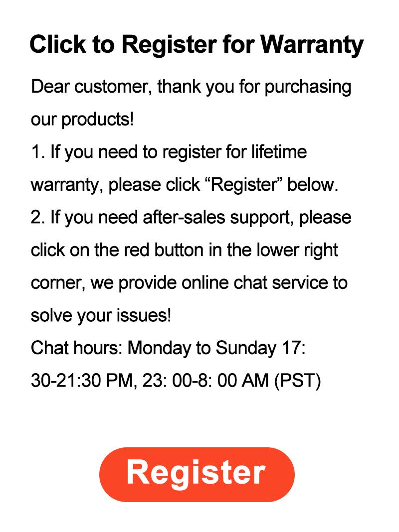Click the number "2." list marker
This screenshot has width=399, height=532.
pos(38,218)
